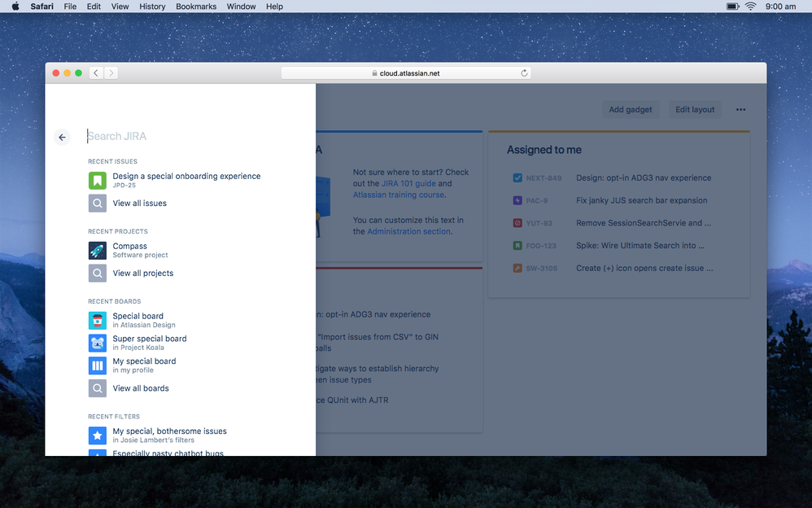Click the battery status icon
Screen dimensions: 812x508
tap(733, 7)
